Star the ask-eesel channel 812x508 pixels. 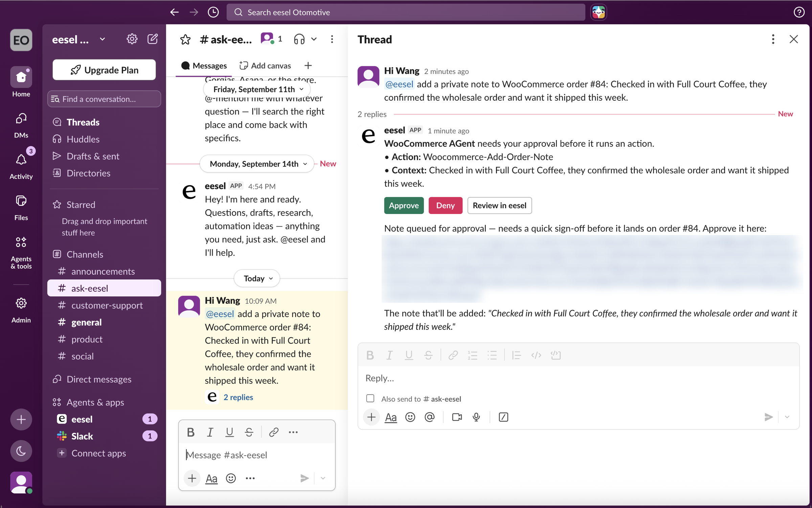(x=185, y=39)
